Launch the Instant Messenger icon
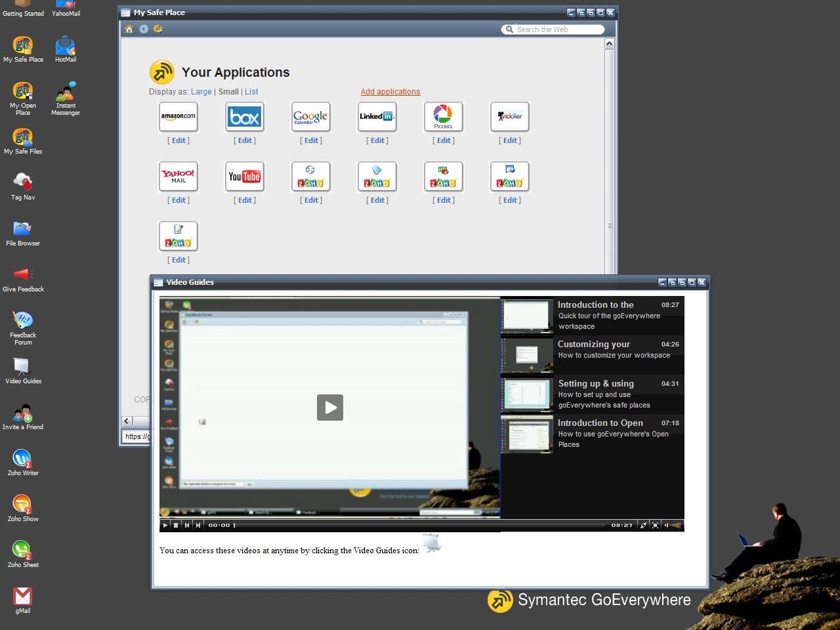The width and height of the screenshot is (840, 630). (x=66, y=98)
